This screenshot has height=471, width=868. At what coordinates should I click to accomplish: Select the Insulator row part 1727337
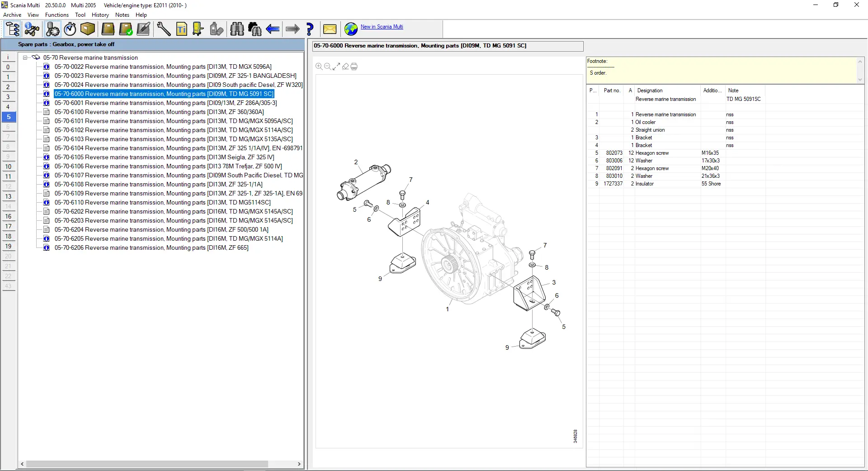(x=644, y=184)
